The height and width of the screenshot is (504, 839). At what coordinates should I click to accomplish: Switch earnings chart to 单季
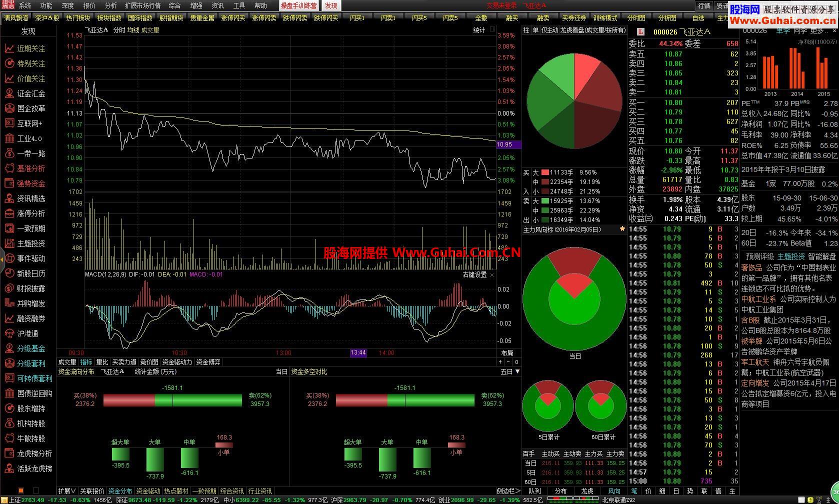(x=783, y=30)
